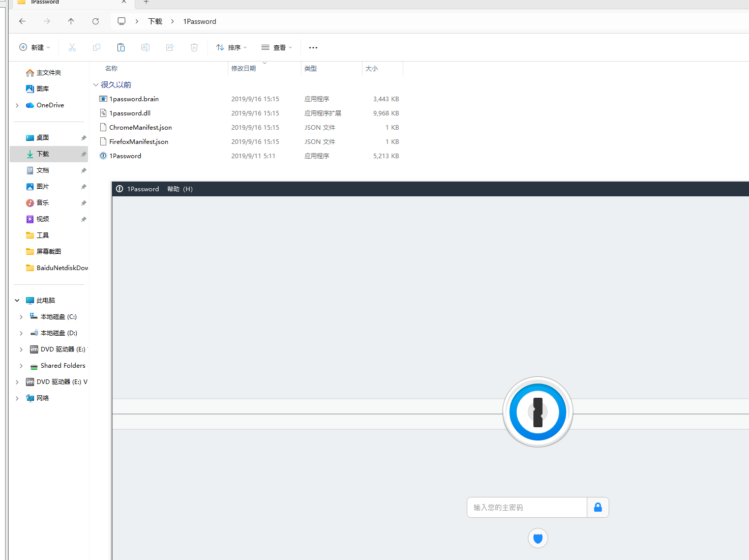The image size is (749, 560).
Task: Open 图片 (Pictures) quick access folder
Action: click(x=43, y=187)
